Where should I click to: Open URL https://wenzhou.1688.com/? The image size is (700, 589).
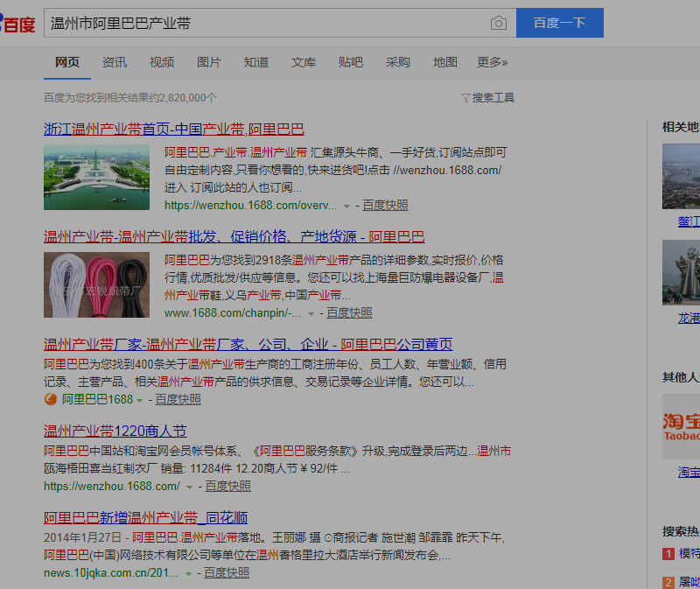[x=112, y=486]
